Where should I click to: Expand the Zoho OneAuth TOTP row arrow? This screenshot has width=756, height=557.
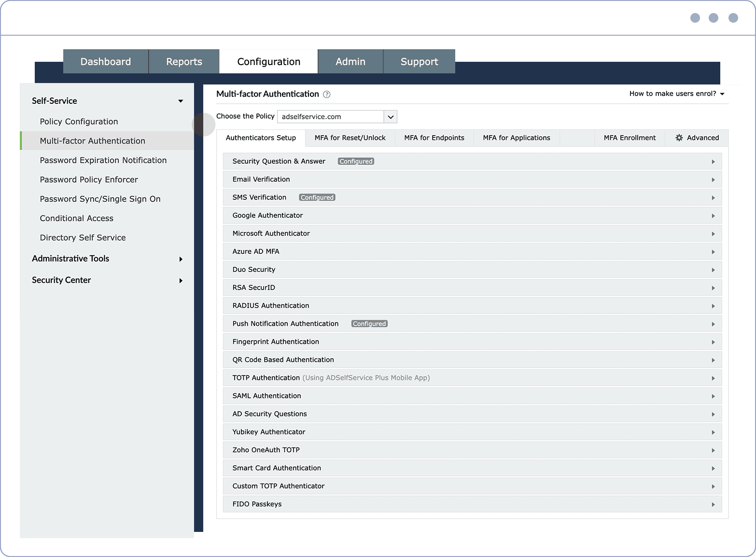click(x=713, y=450)
